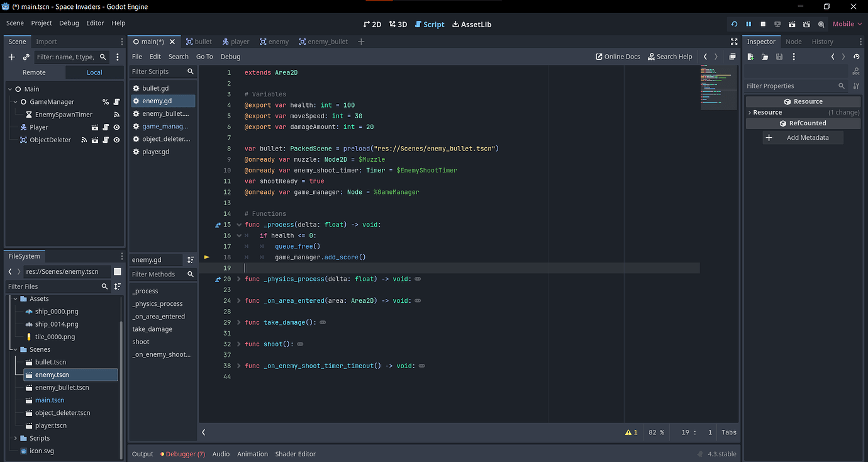Show EnemySpawnTimer signal connections
Screen dimensions: 868x462
click(x=116, y=115)
